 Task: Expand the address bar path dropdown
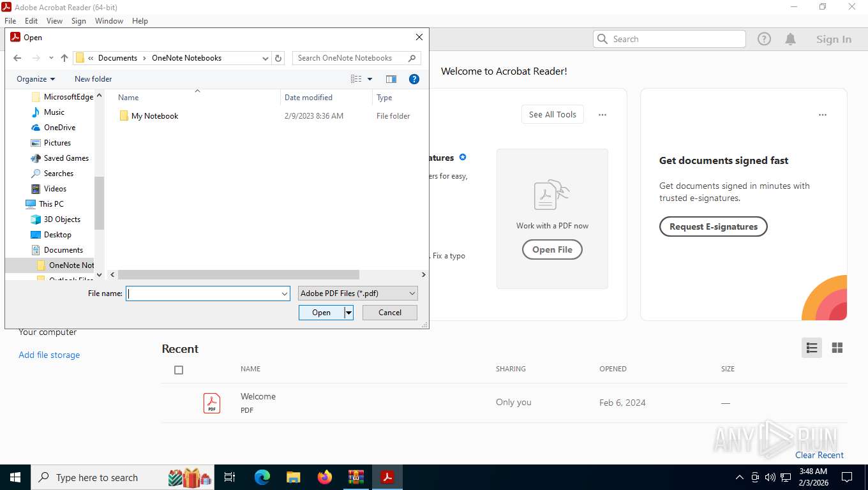[266, 58]
